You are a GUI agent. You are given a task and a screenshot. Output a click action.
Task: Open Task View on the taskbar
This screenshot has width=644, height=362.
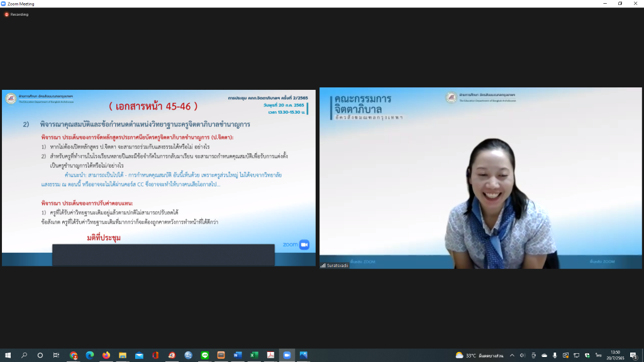click(56, 355)
